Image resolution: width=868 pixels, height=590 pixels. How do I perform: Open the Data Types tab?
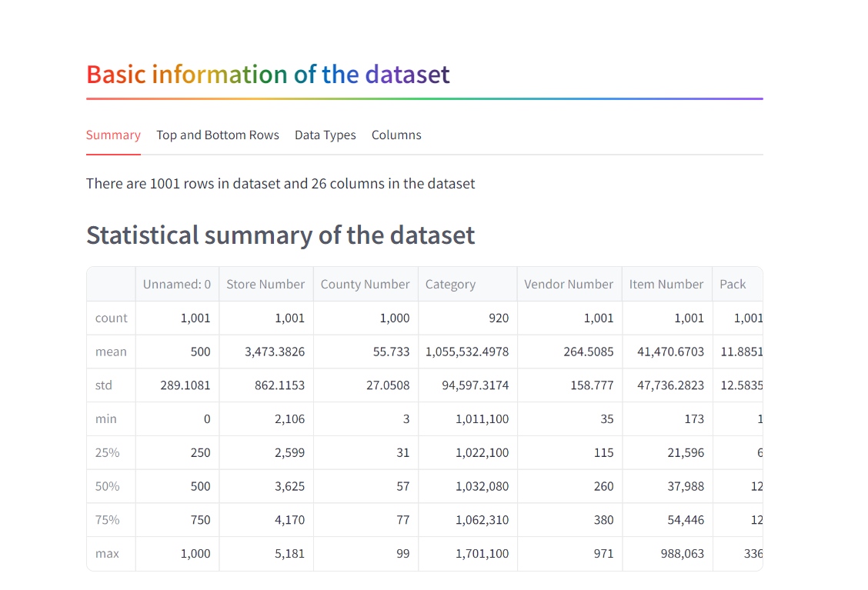coord(325,135)
